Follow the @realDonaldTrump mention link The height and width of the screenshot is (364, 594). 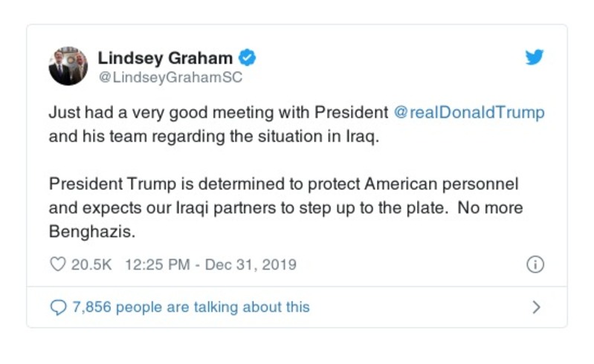(x=468, y=113)
